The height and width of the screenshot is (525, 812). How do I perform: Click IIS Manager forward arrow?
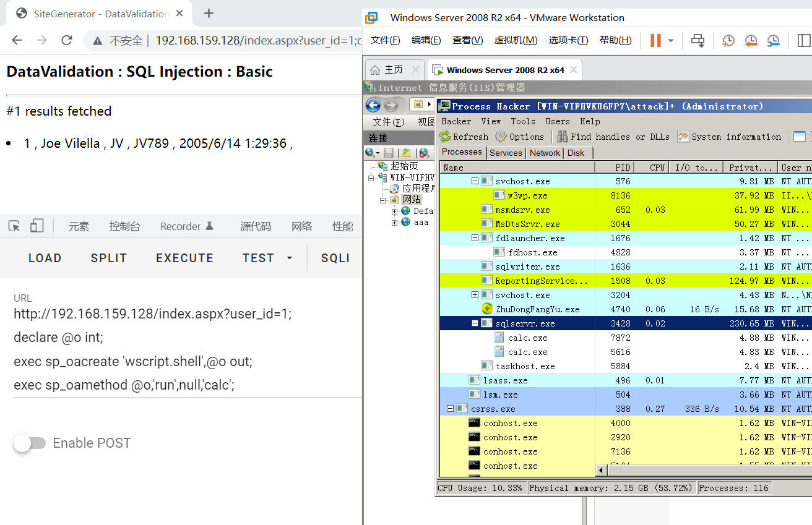tap(391, 105)
